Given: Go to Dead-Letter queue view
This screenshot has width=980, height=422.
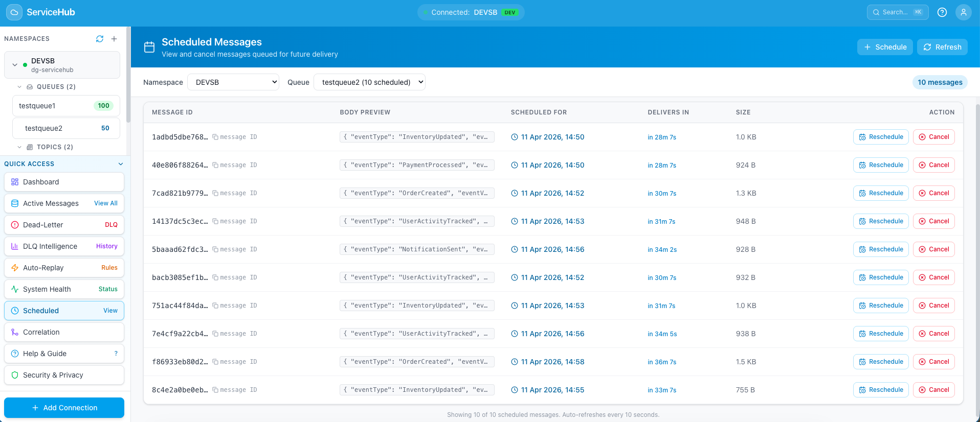Looking at the screenshot, I should pyautogui.click(x=64, y=225).
